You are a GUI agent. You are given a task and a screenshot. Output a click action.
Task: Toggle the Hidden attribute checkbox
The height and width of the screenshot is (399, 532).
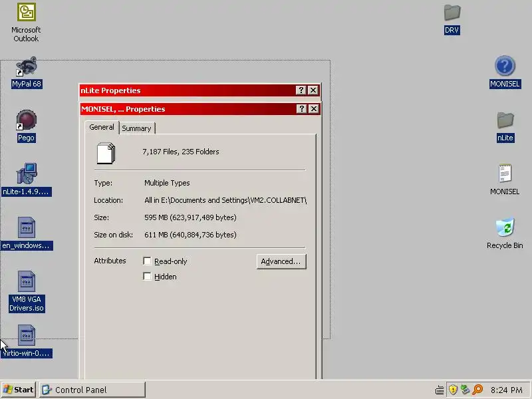147,276
